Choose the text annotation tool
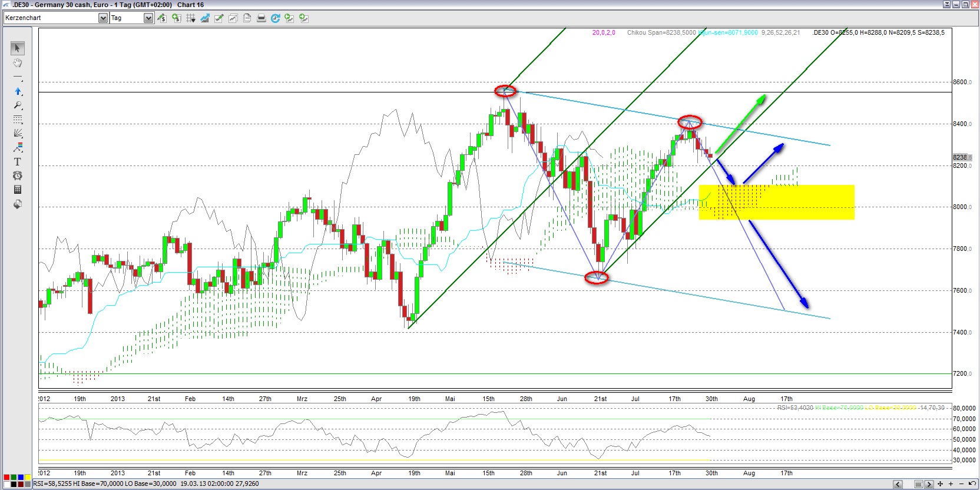Screen dimensions: 980x490 click(x=17, y=161)
